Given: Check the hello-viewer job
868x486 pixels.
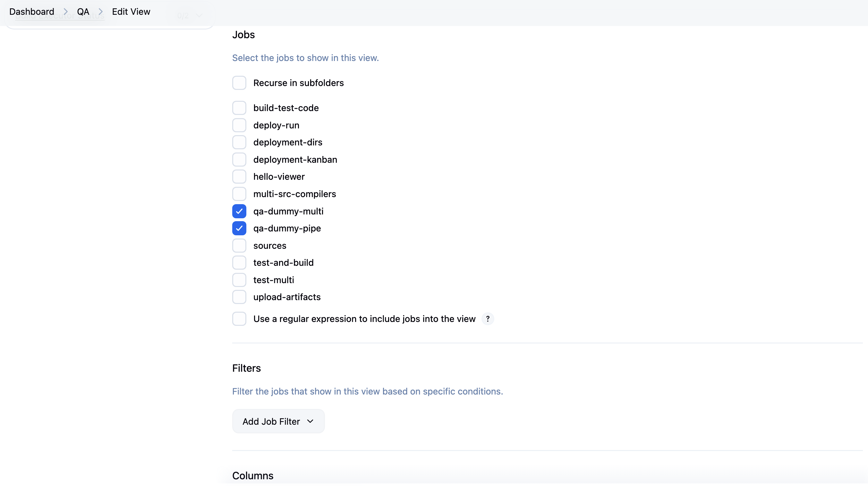Looking at the screenshot, I should [239, 177].
